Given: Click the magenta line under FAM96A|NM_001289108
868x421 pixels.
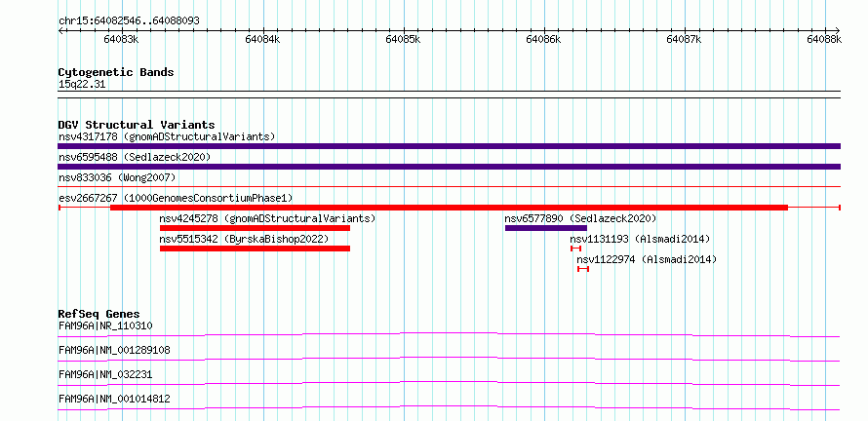Looking at the screenshot, I should click(449, 359).
